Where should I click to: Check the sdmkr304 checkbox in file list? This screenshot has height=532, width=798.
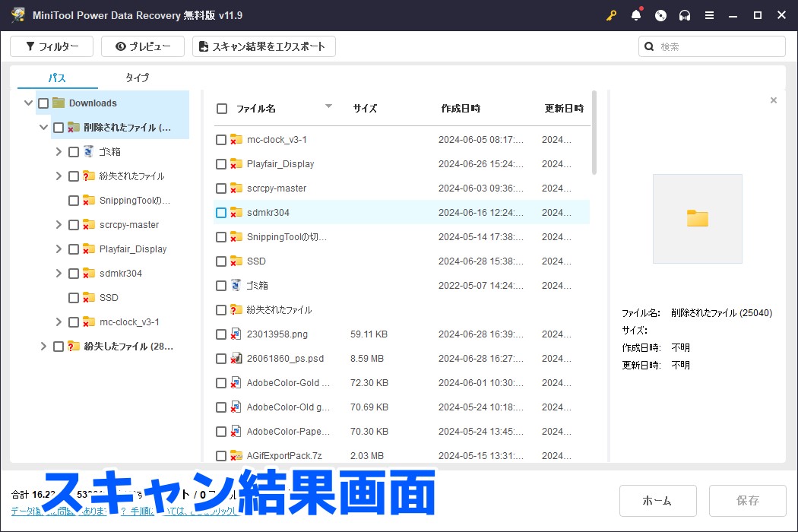click(221, 213)
